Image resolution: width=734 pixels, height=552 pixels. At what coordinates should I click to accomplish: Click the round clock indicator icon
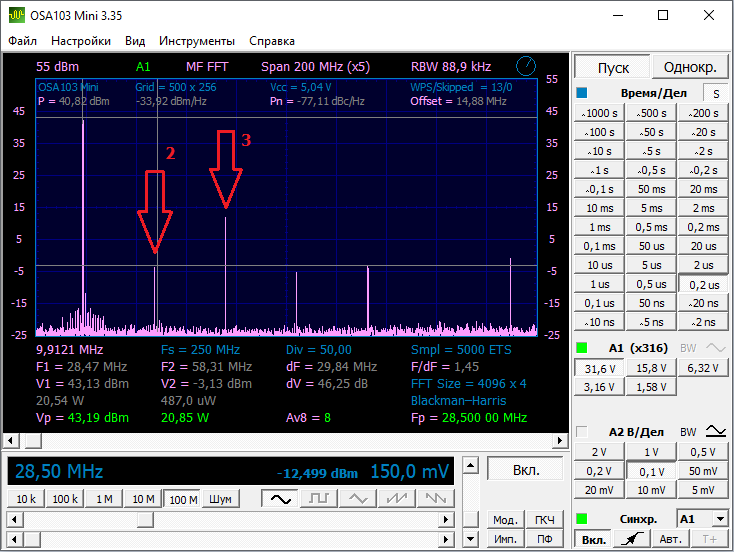[x=526, y=66]
